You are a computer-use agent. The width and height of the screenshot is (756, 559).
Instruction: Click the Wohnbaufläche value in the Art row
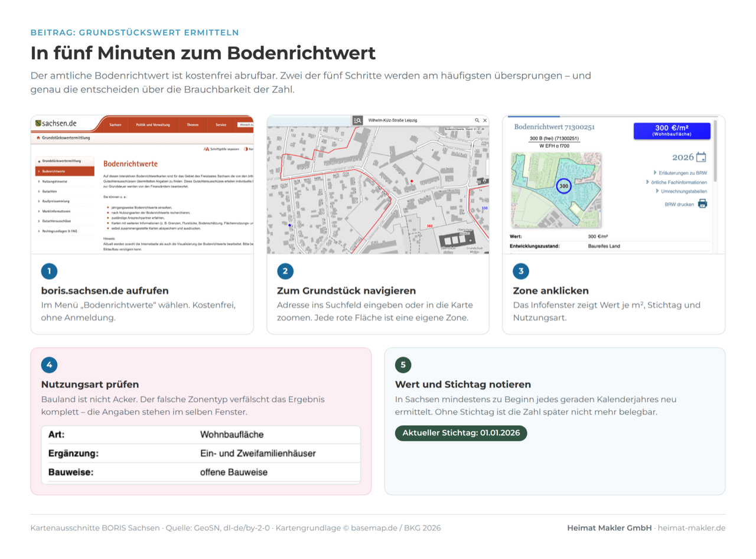(232, 435)
